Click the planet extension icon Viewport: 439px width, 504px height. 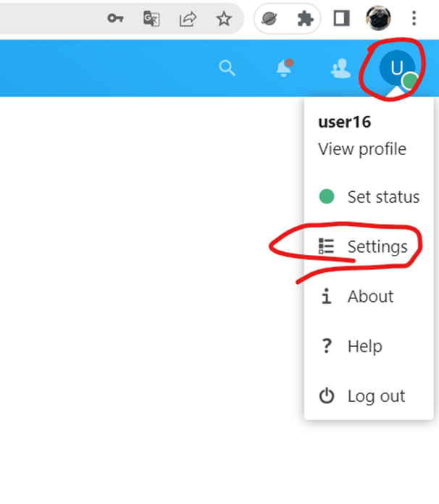pos(270,19)
